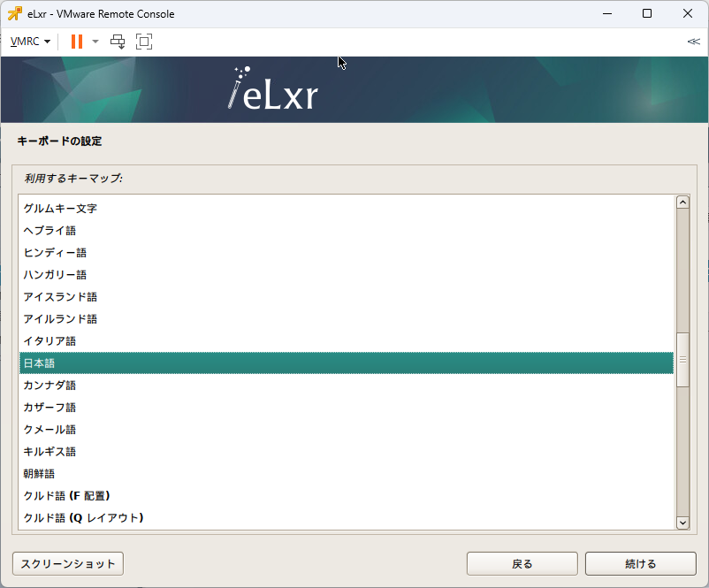Select アイスランド語 keymap
709x588 pixels.
click(347, 297)
